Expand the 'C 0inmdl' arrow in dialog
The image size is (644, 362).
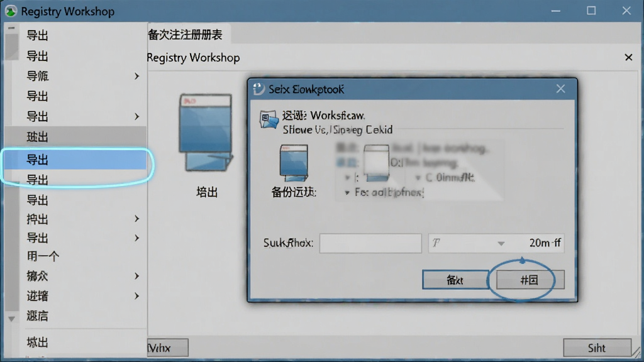coord(418,178)
